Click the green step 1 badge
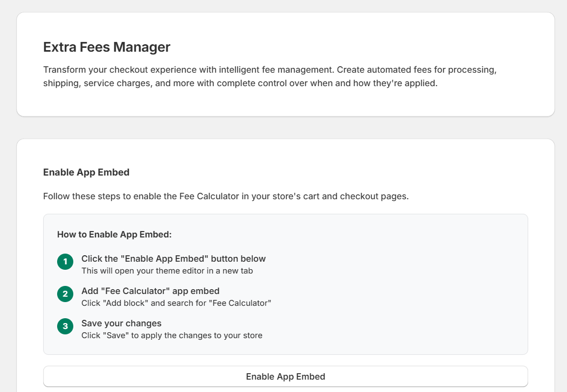 (x=65, y=262)
